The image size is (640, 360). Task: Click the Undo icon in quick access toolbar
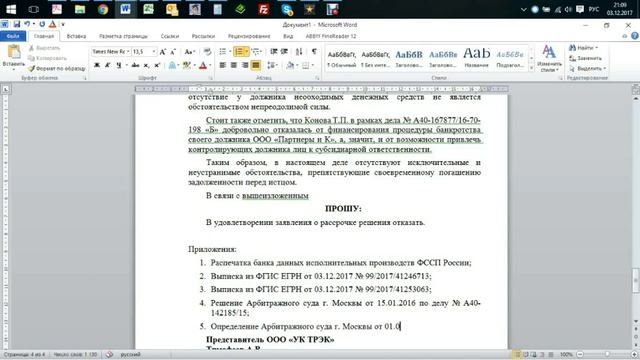(27, 24)
